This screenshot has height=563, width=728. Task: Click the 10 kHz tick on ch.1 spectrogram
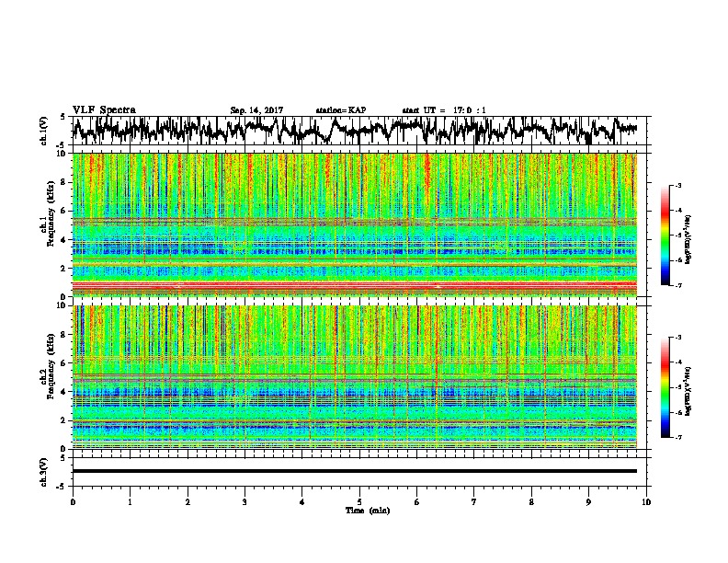point(63,154)
